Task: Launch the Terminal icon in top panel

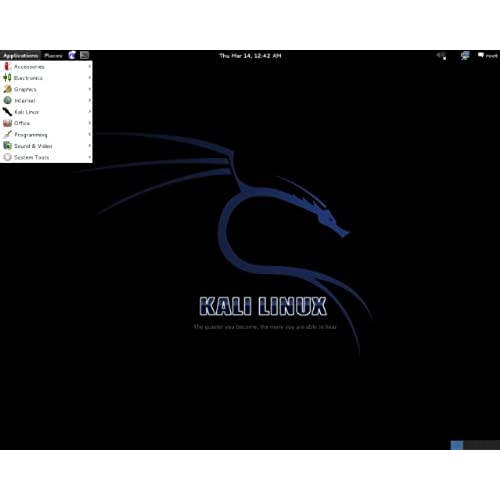Action: (84, 55)
